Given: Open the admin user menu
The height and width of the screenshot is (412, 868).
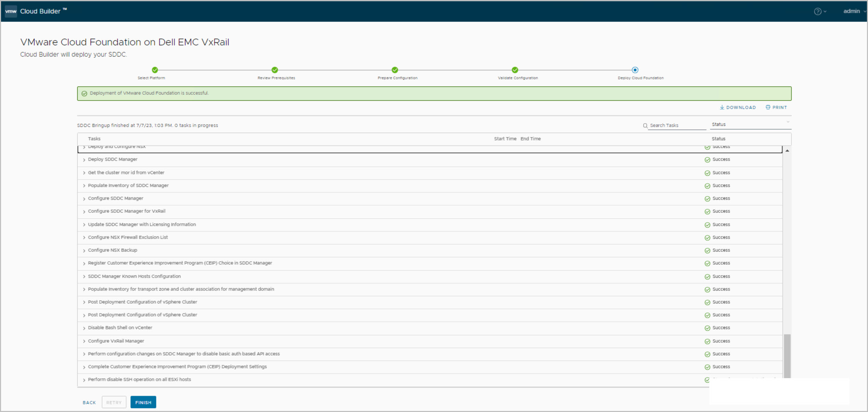Looking at the screenshot, I should (x=854, y=11).
